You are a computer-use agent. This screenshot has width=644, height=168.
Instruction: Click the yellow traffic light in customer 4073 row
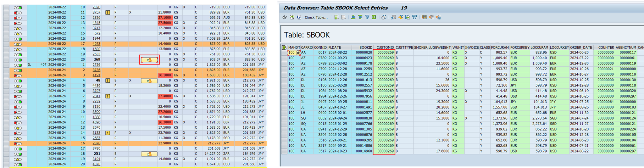[x=18, y=44]
